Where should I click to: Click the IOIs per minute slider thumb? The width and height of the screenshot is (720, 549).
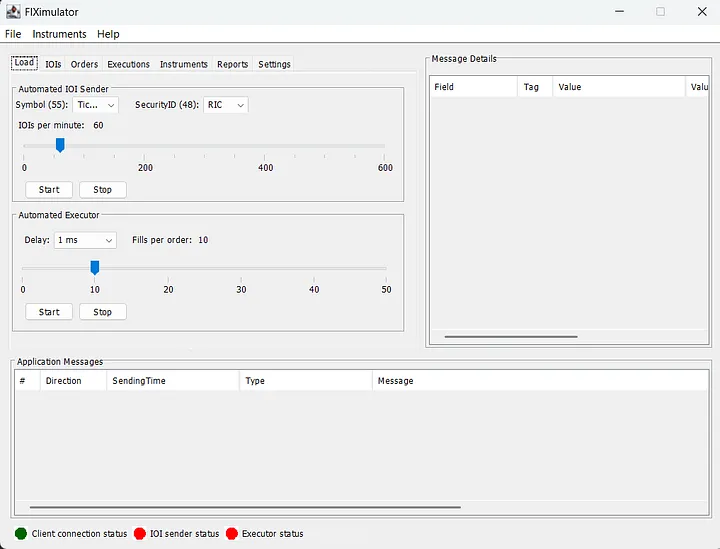coord(60,145)
